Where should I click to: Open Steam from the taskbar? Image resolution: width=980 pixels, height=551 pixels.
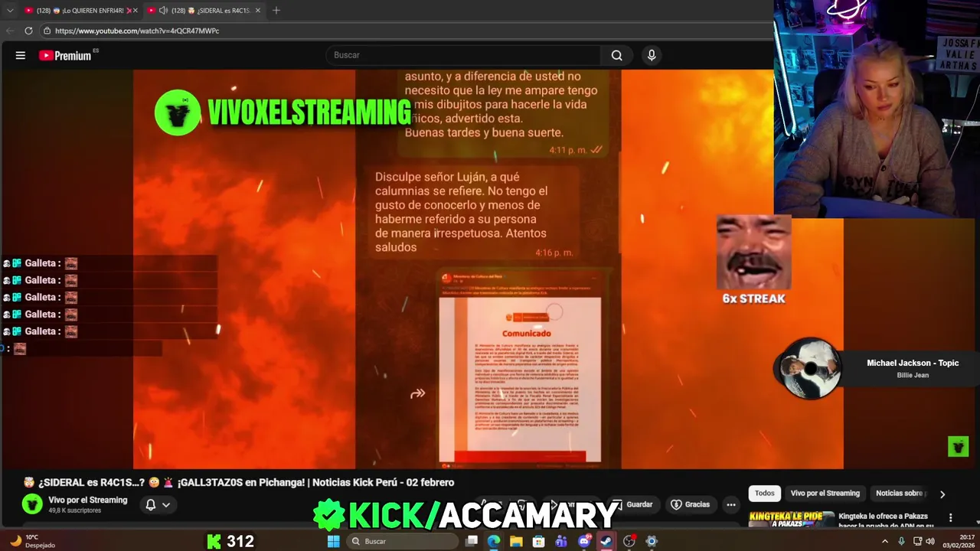pos(606,541)
